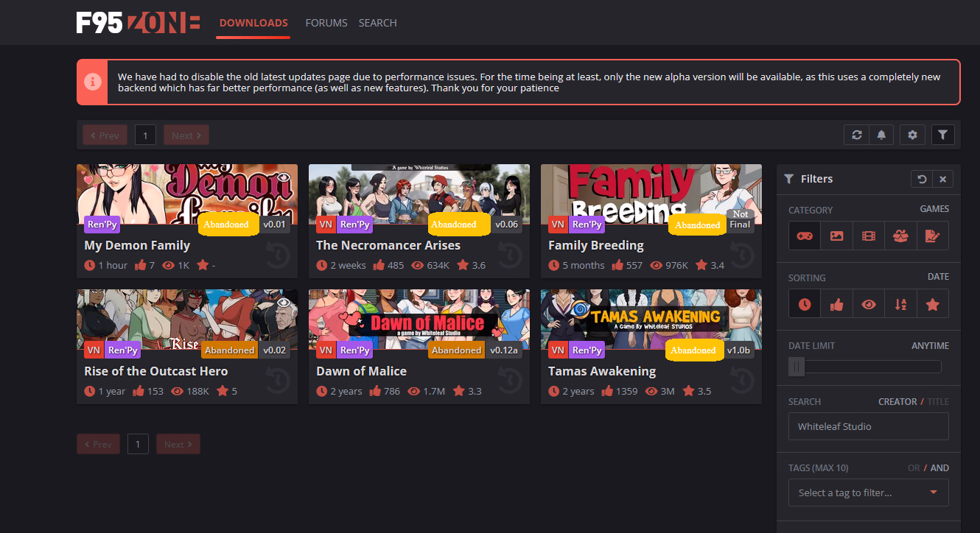Click the top Prev page button
Image resolution: width=980 pixels, height=533 pixels.
[105, 135]
